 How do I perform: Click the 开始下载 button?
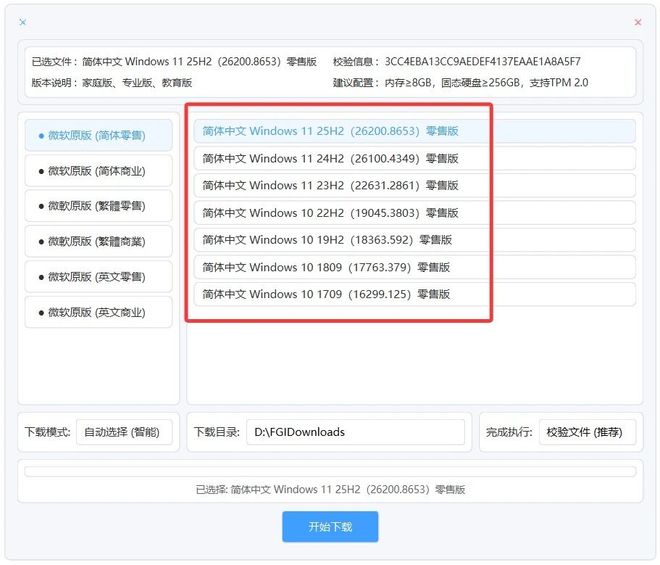tap(330, 526)
